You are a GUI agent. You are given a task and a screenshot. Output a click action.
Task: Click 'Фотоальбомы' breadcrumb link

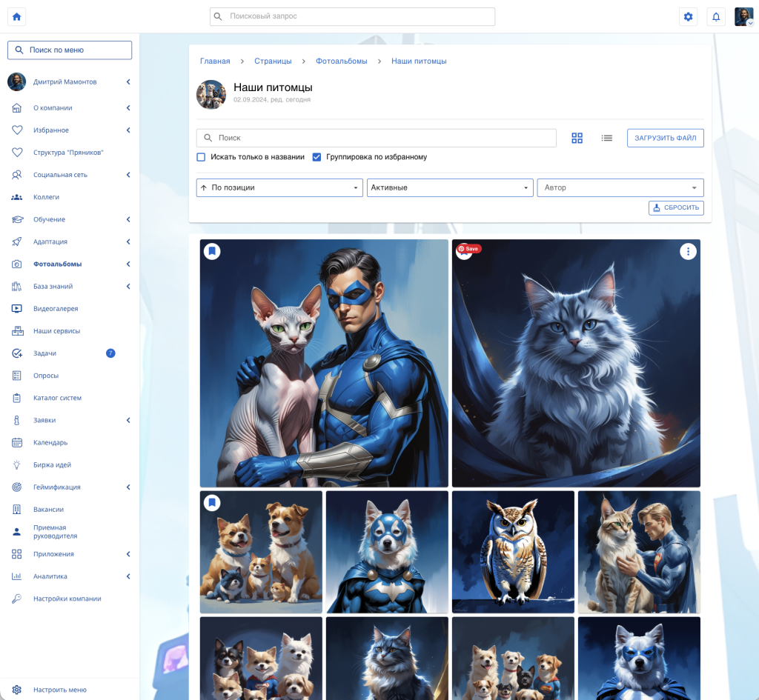pos(341,61)
